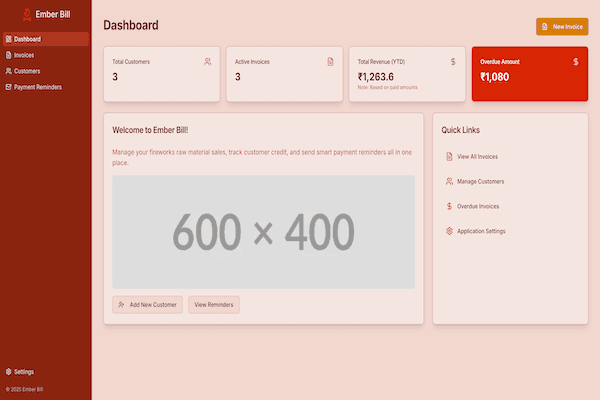Open Application Settings quick link
Viewport: 600px width, 400px height.
481,231
